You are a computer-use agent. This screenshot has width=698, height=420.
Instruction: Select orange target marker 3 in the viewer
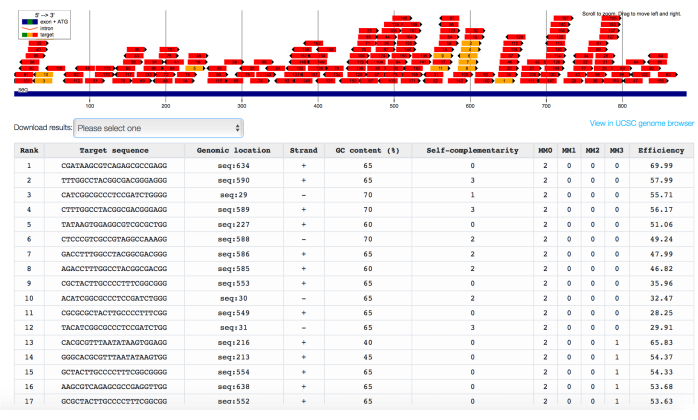click(43, 81)
